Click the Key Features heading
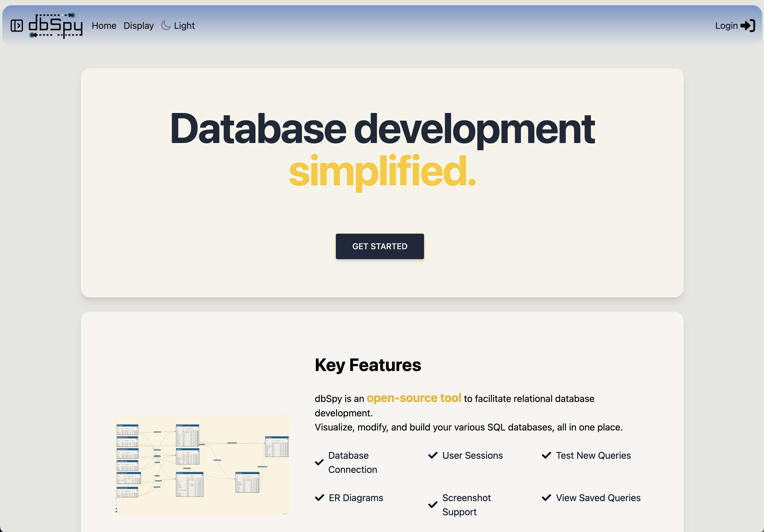This screenshot has height=532, width=764. coord(368,365)
